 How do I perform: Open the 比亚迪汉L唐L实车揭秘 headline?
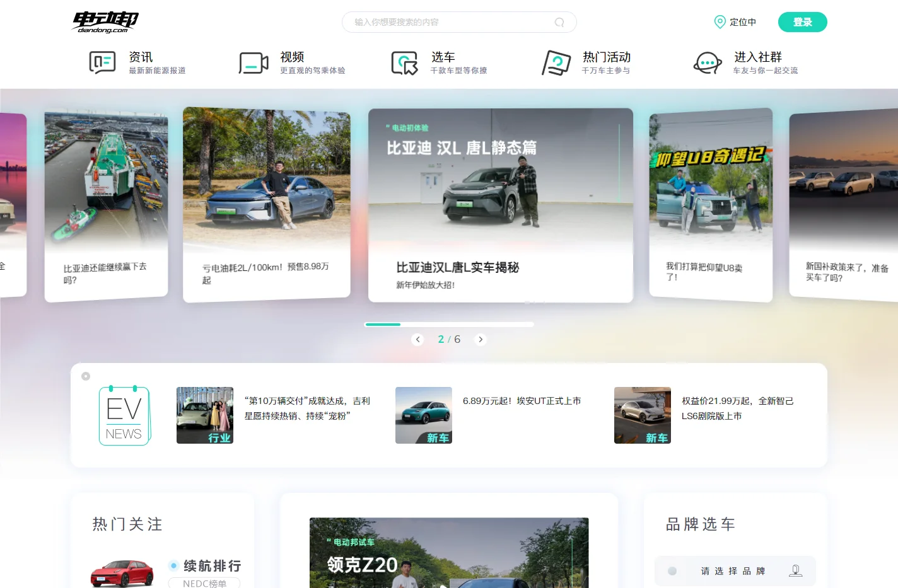[457, 267]
